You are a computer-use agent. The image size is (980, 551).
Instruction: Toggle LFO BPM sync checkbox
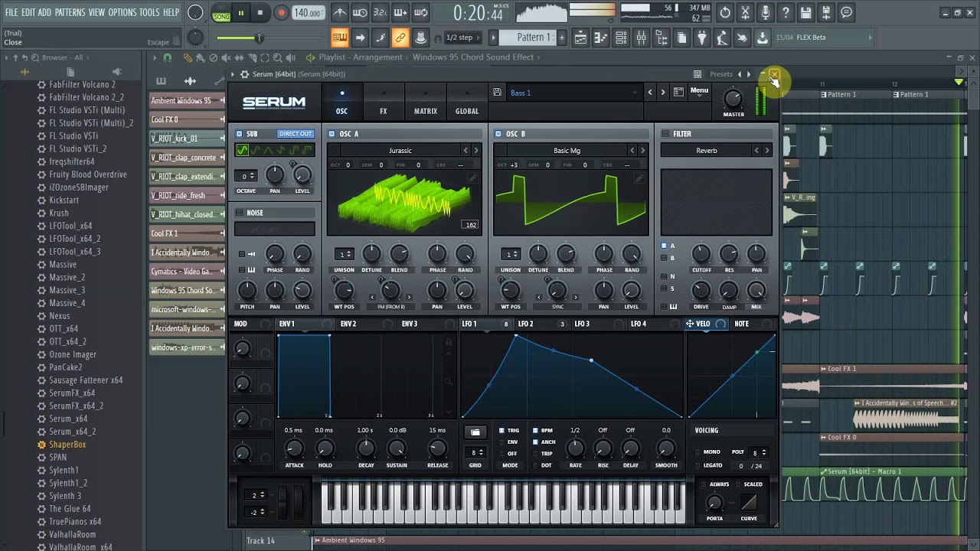click(535, 430)
